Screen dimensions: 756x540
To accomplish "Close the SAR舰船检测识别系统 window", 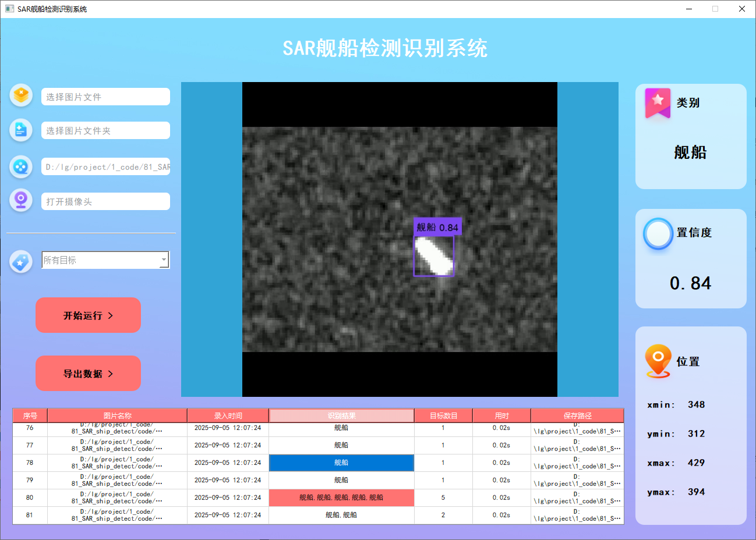I will point(742,9).
